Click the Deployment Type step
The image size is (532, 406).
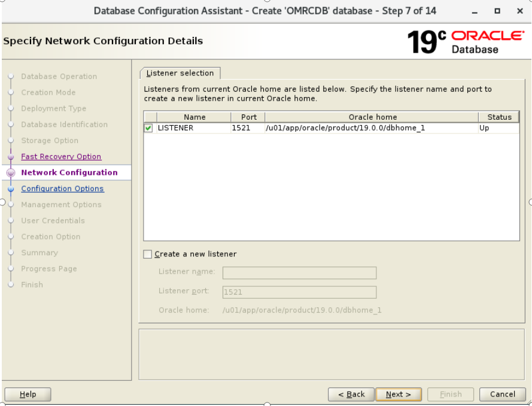tap(54, 108)
